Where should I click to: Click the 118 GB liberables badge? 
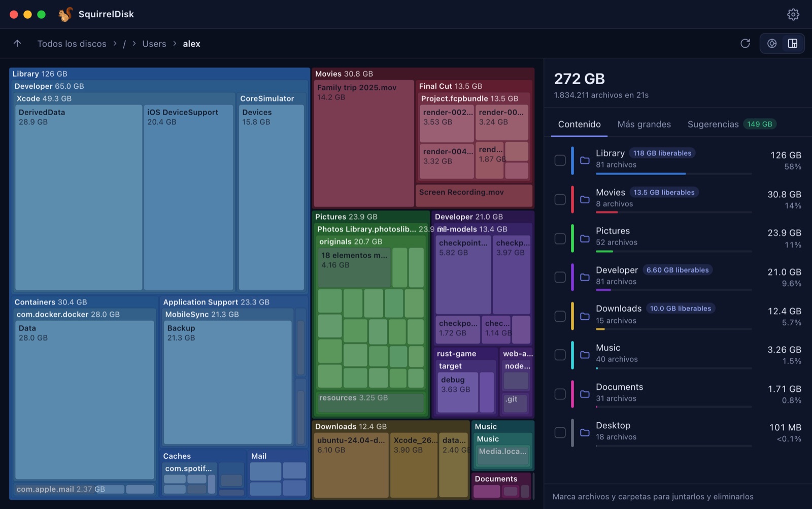(662, 153)
